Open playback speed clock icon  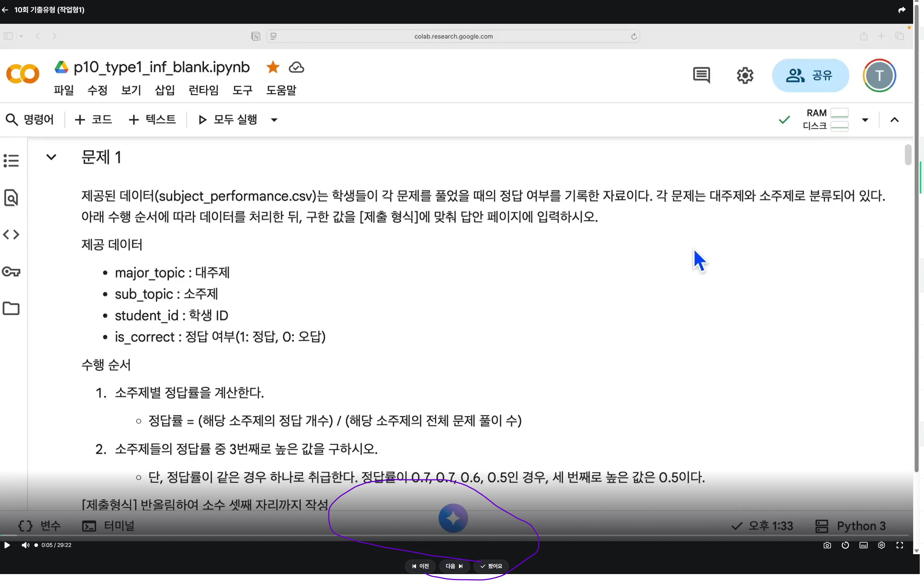pyautogui.click(x=845, y=545)
